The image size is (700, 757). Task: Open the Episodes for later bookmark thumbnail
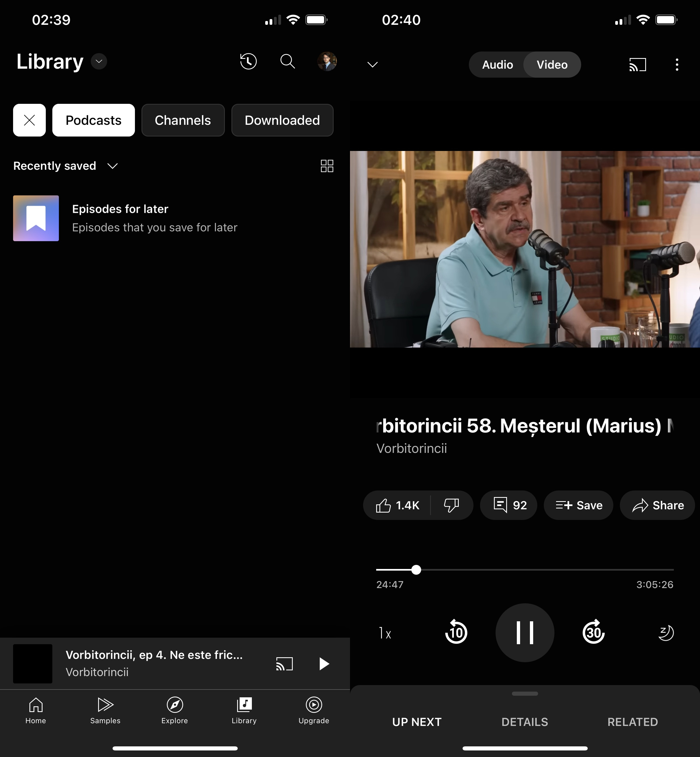point(36,218)
